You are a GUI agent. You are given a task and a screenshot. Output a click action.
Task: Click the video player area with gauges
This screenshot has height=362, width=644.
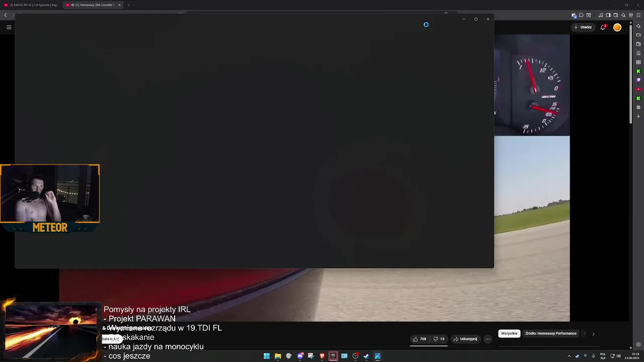point(532,85)
